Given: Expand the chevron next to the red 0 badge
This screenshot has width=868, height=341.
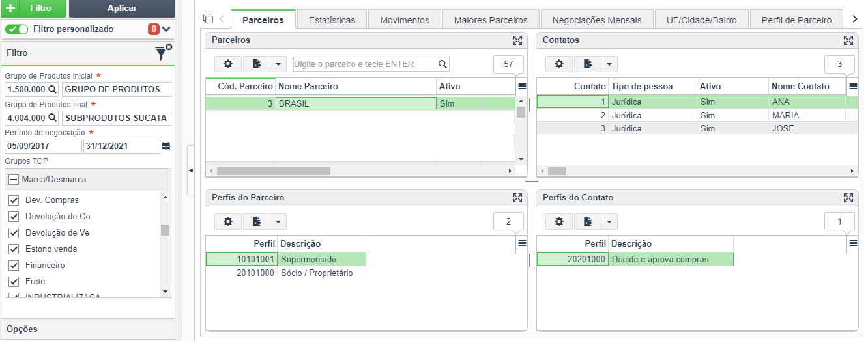Looking at the screenshot, I should pyautogui.click(x=166, y=29).
